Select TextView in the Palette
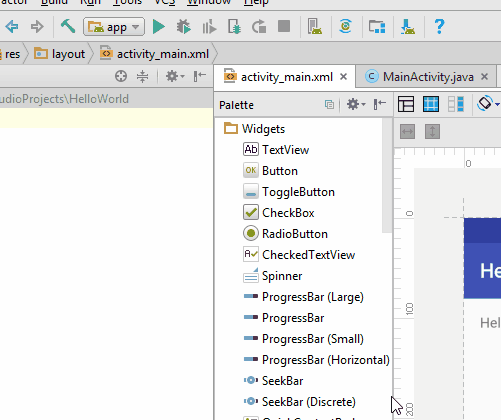Screen dimensions: 501x420 click(276, 150)
